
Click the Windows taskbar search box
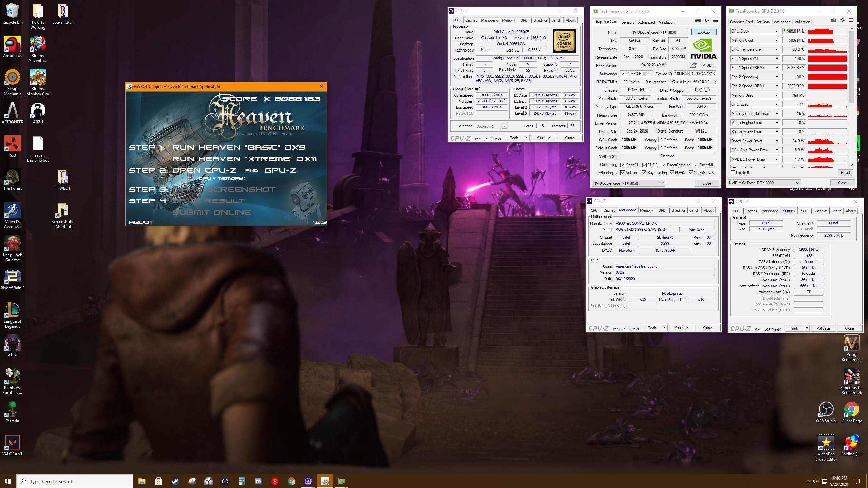click(x=75, y=481)
